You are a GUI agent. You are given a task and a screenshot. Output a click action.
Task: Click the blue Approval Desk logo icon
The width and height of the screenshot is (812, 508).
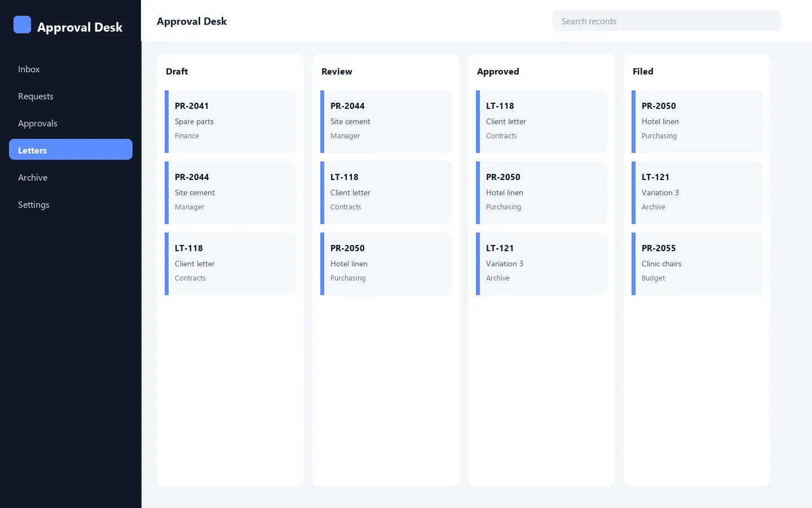[23, 25]
